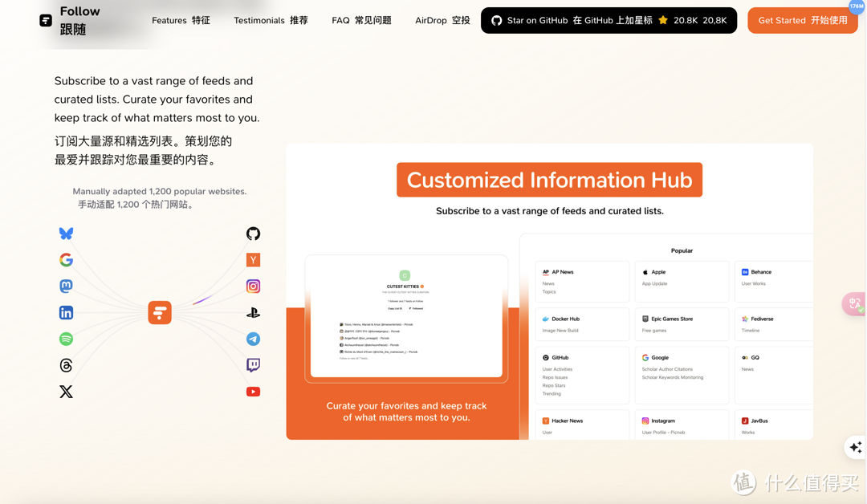The image size is (867, 504).
Task: Open the Docker Hub card
Action: point(582,324)
